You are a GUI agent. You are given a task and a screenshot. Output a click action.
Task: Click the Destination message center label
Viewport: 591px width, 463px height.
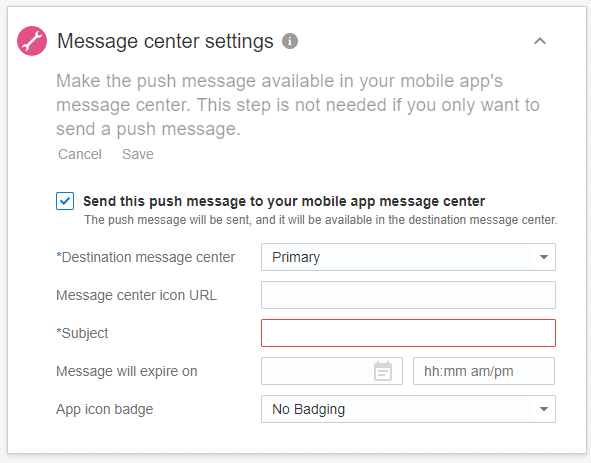point(145,257)
